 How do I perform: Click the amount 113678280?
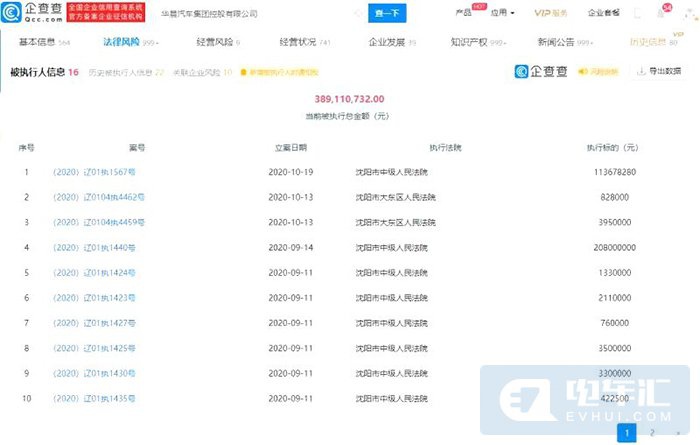615,172
